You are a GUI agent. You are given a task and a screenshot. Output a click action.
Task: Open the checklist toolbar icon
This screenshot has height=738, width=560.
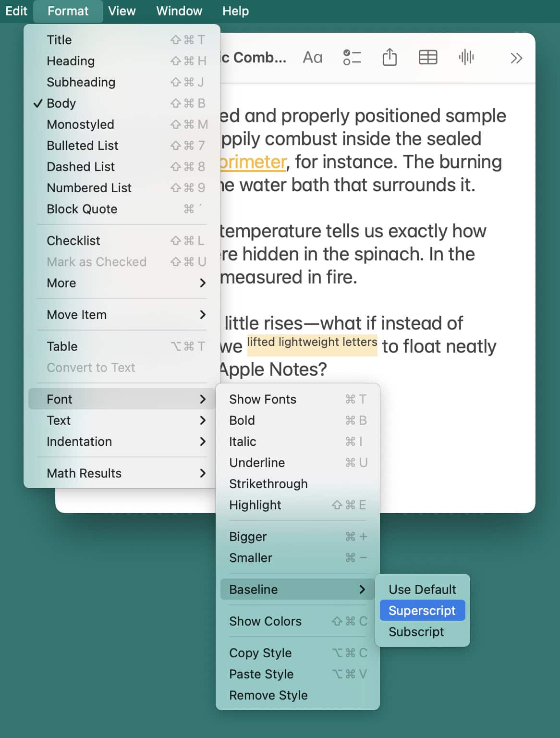click(352, 58)
